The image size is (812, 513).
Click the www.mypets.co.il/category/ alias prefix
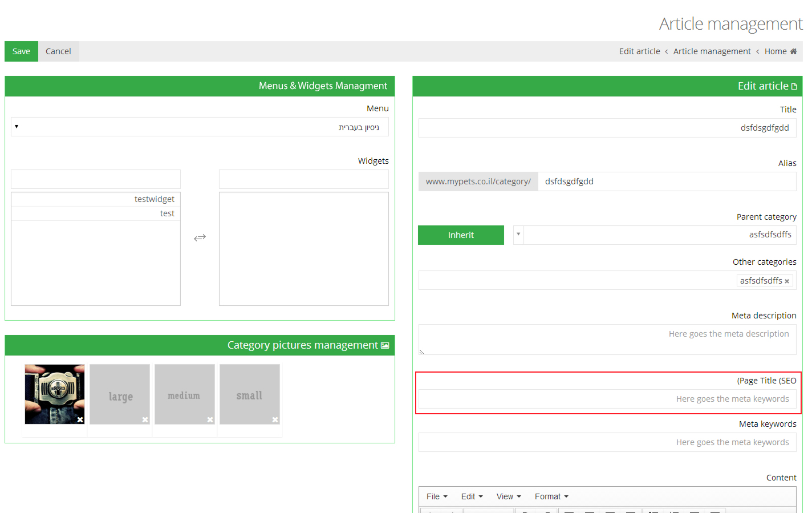pos(478,181)
